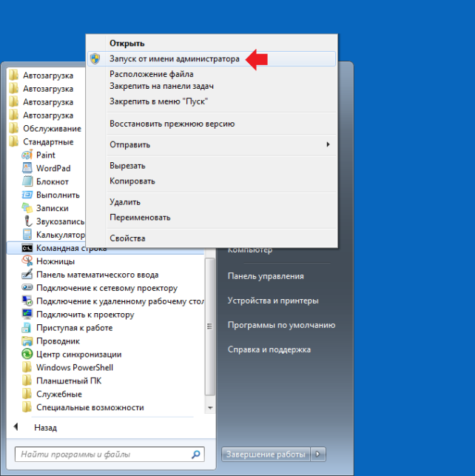Click the Подключение к сетевому проектору icon
Image resolution: width=475 pixels, height=476 pixels.
[27, 287]
